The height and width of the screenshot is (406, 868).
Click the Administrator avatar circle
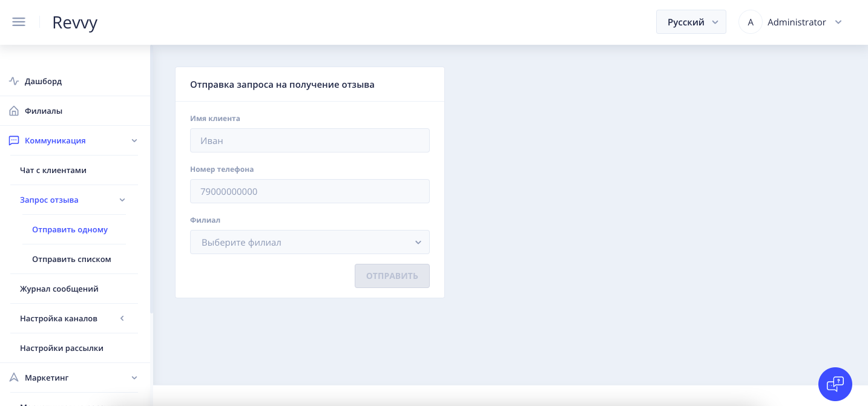point(751,22)
